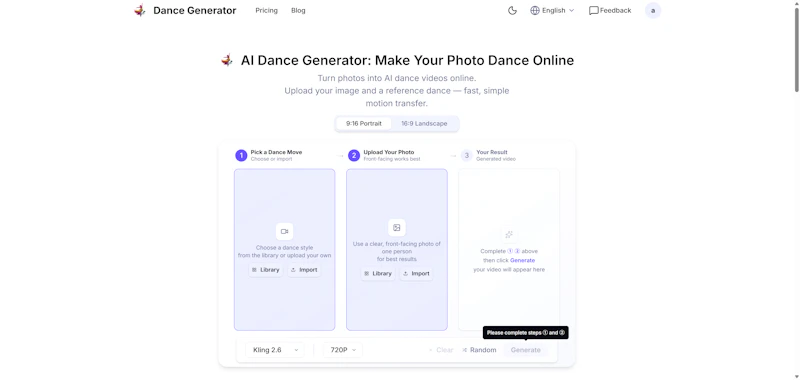Click the sparkle icon in the result panel
This screenshot has width=800, height=380.
click(x=509, y=234)
